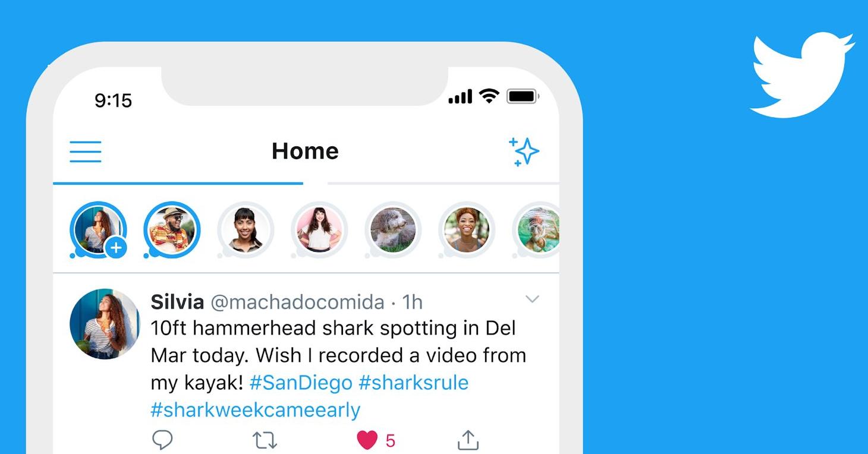Open fleet of woman in white top

click(319, 230)
